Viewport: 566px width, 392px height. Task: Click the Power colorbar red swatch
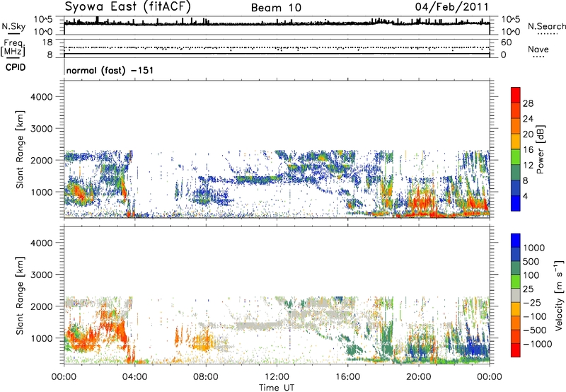(516, 96)
